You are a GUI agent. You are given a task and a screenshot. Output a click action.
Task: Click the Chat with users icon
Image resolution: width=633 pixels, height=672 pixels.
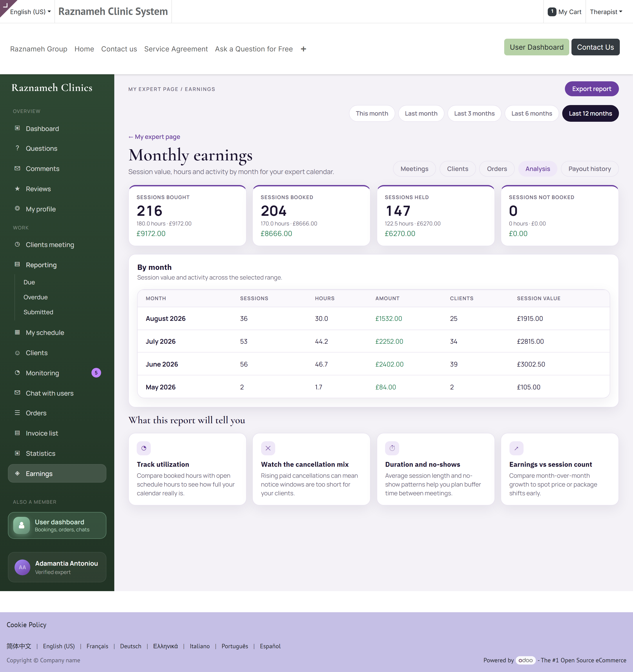[17, 393]
